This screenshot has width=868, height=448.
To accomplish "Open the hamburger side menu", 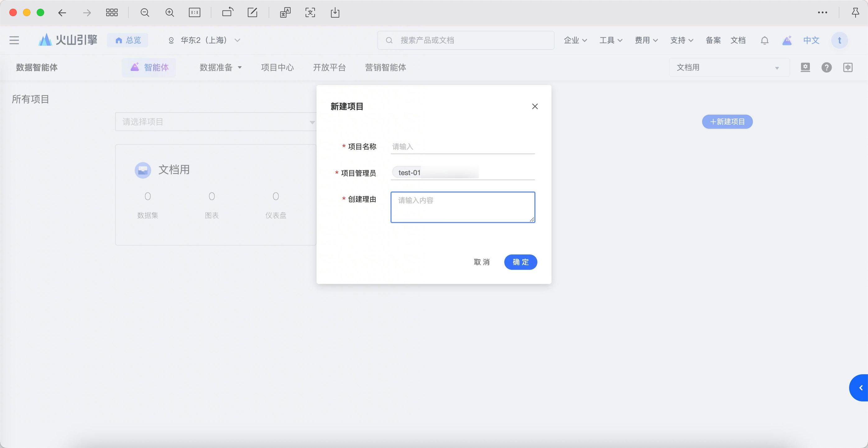I will tap(14, 40).
